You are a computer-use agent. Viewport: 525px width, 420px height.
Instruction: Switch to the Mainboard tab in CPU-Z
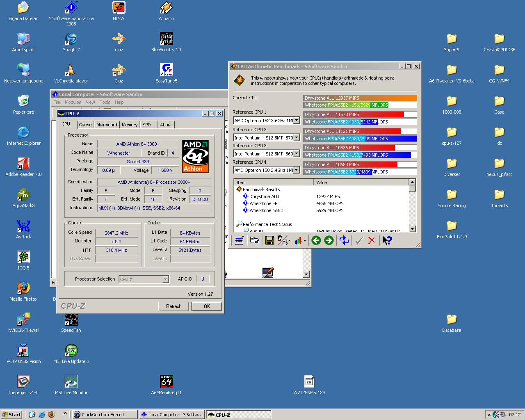point(107,125)
